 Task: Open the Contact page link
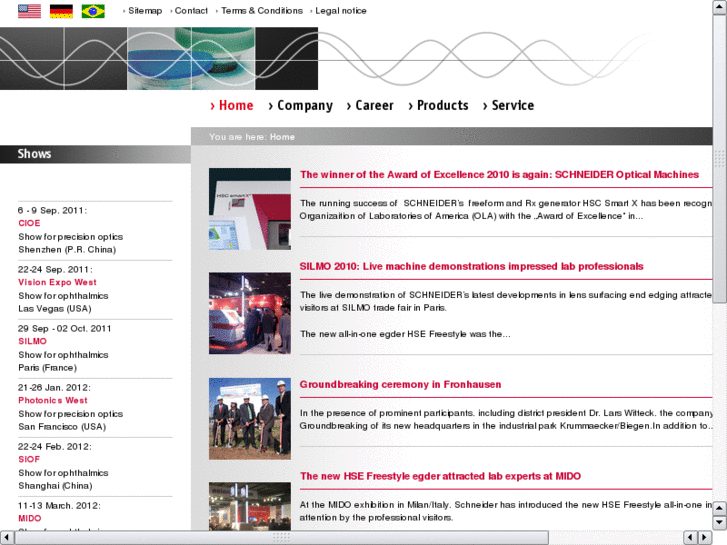(x=191, y=11)
